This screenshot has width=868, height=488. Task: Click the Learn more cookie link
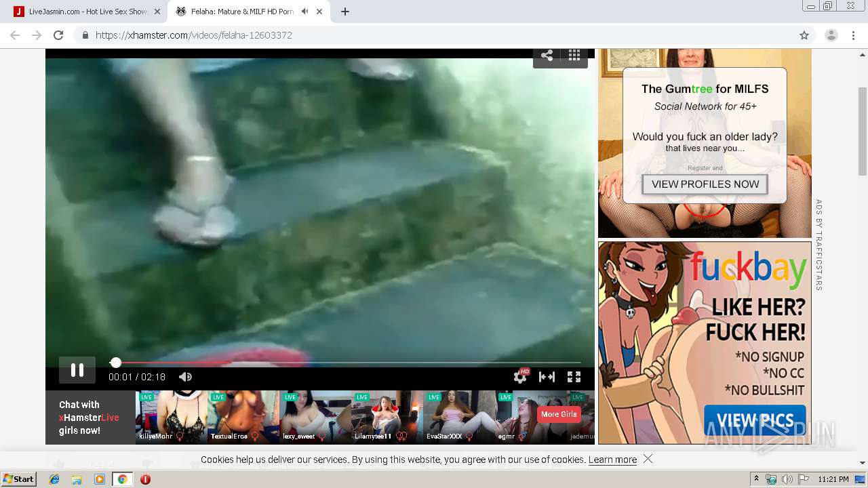point(612,460)
